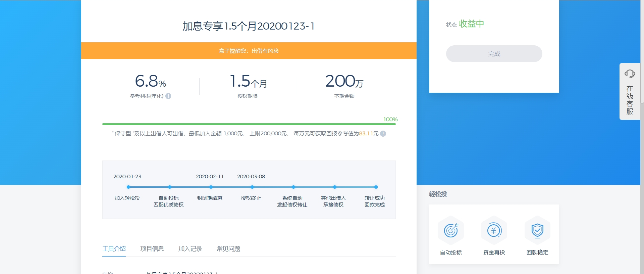Viewport: 644px width, 274px height.
Task: Click the date 2020-02-11
Action: [x=210, y=177]
